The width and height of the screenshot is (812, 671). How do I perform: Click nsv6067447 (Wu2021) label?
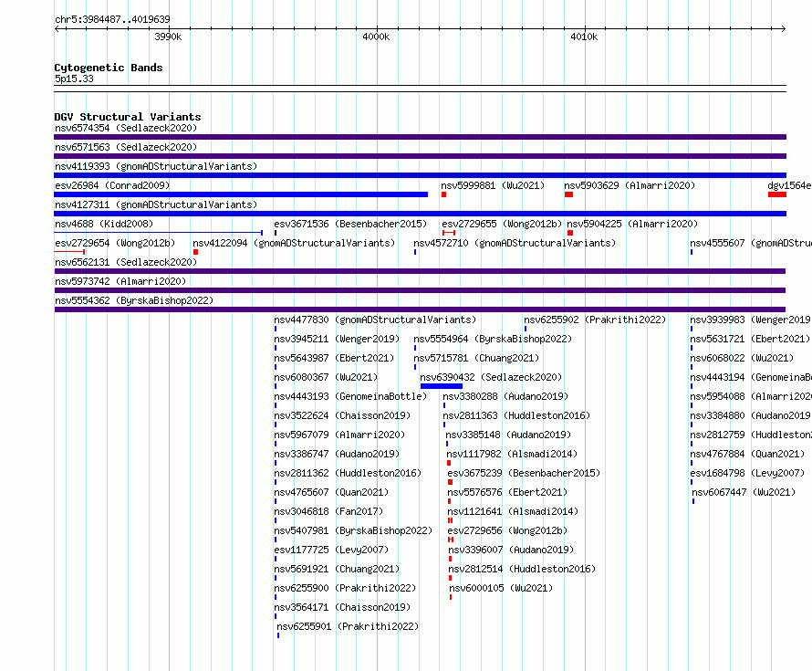click(744, 492)
